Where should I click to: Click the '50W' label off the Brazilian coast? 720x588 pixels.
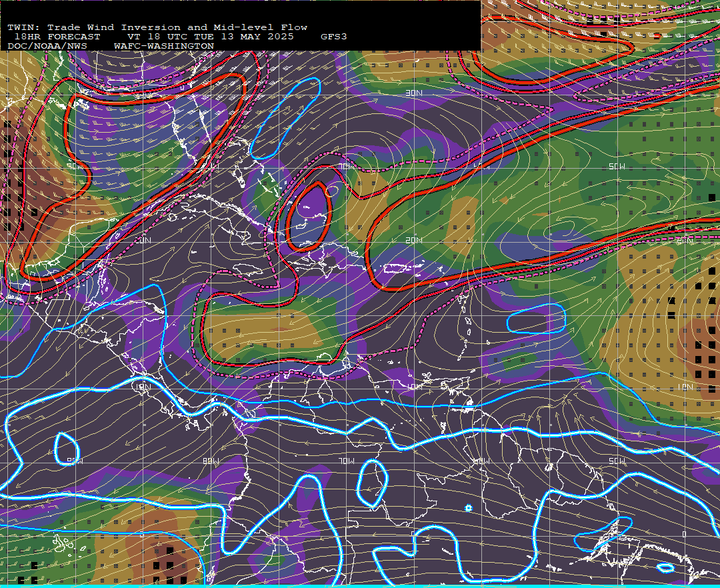[x=617, y=461]
